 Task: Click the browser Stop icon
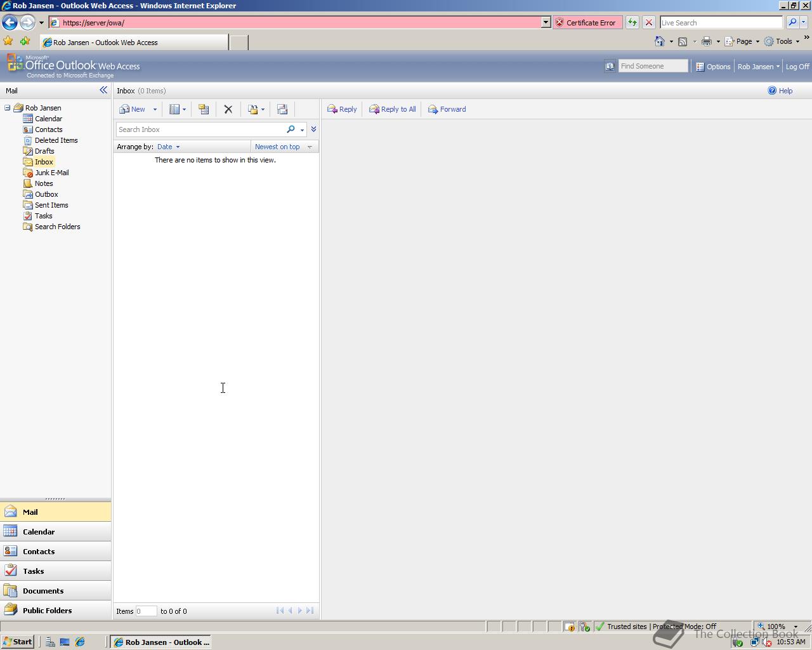coord(648,22)
